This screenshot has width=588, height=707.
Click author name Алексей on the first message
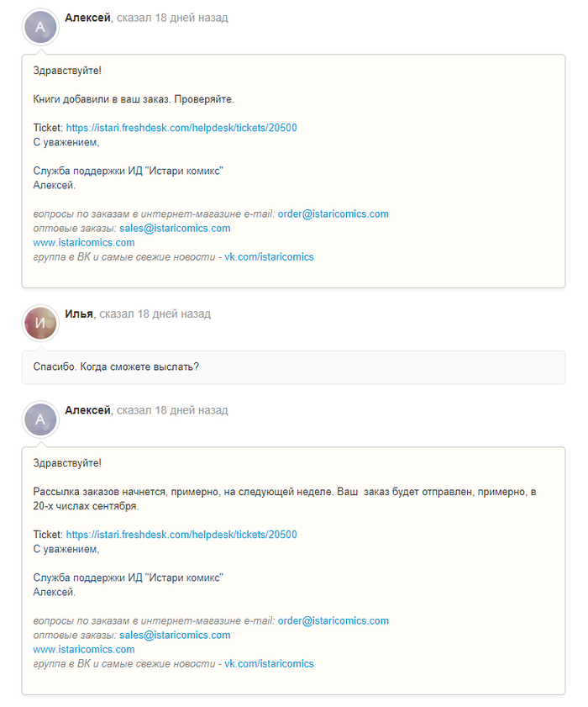tap(87, 18)
